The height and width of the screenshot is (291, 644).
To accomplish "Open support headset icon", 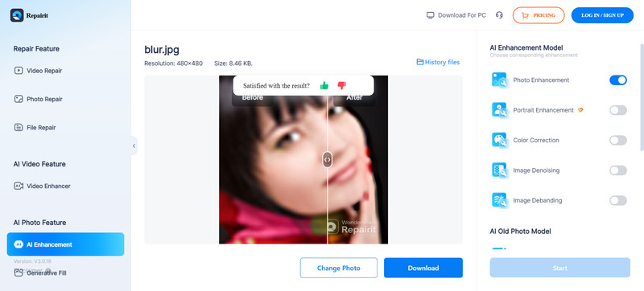I will (499, 15).
